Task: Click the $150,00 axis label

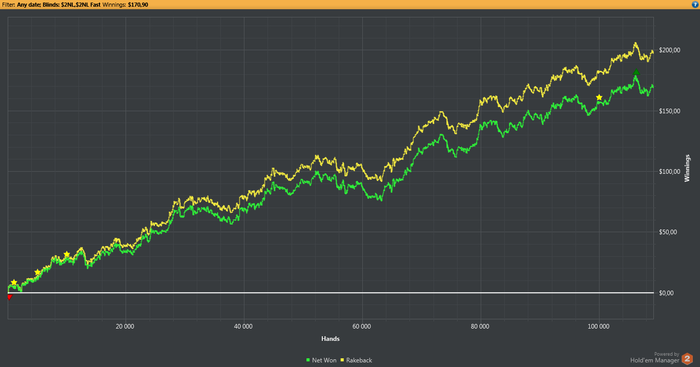Action: [670, 111]
